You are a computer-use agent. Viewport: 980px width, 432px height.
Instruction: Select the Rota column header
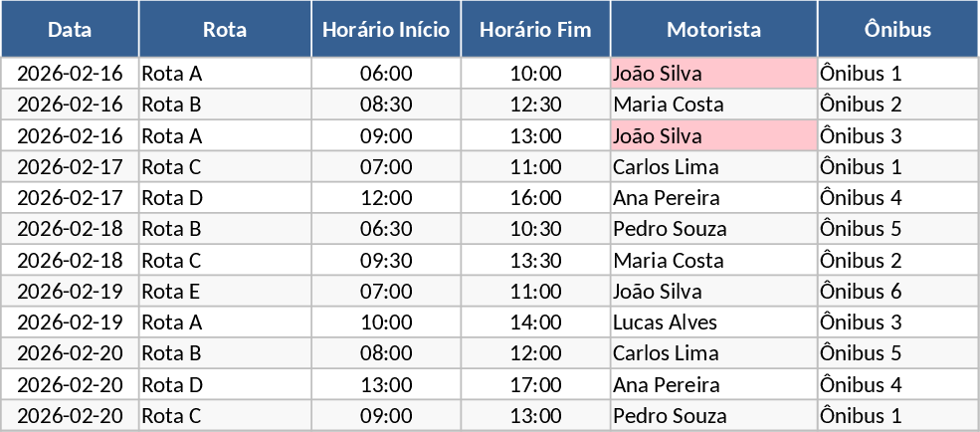pyautogui.click(x=225, y=29)
